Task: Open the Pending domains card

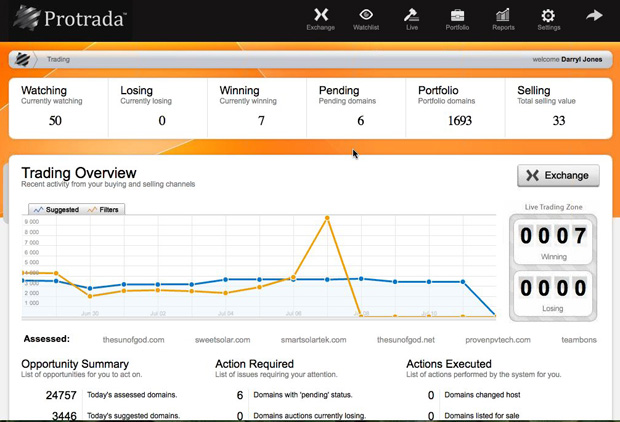Action: 356,108
